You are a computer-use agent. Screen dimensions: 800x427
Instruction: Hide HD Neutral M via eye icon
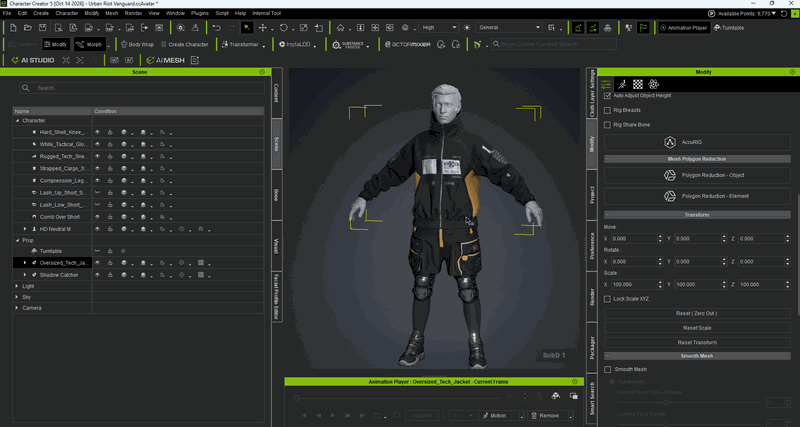[x=97, y=229]
